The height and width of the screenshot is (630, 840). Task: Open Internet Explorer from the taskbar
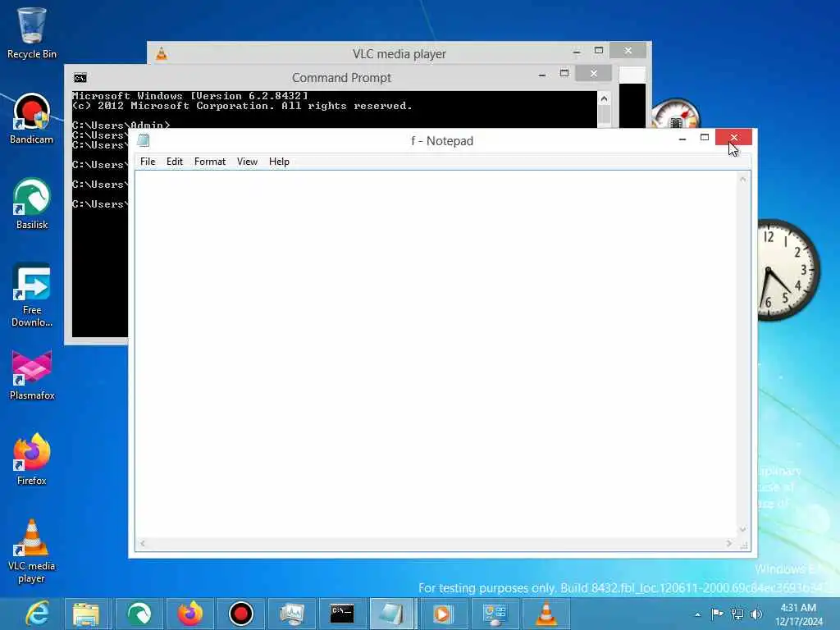click(x=38, y=614)
